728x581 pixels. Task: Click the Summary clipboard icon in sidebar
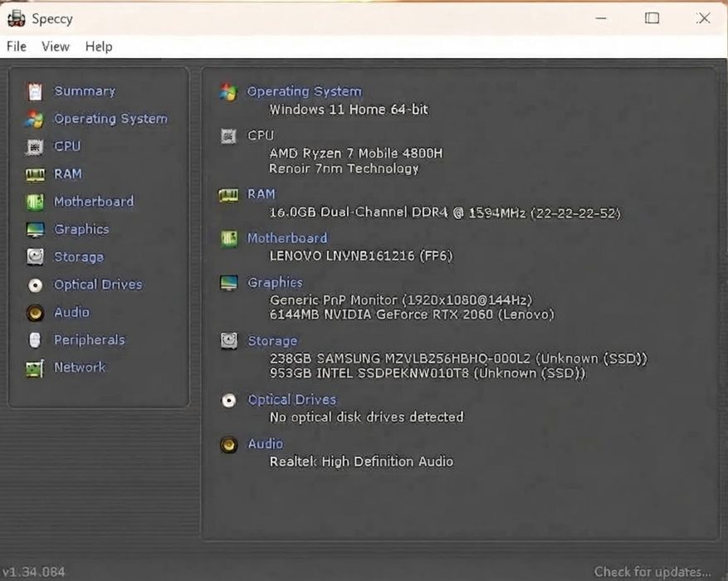tap(35, 91)
